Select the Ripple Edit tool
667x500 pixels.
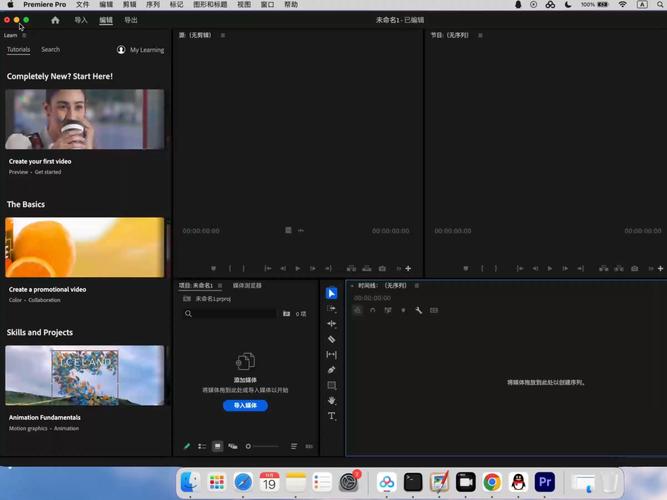(332, 324)
